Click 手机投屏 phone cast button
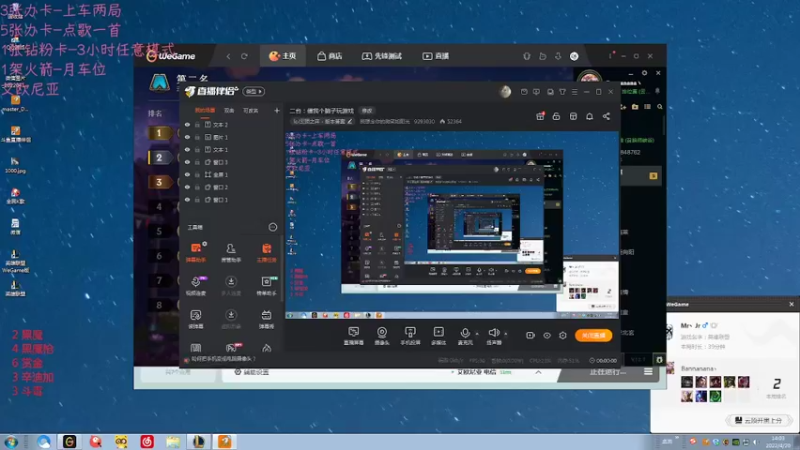 pyautogui.click(x=410, y=336)
